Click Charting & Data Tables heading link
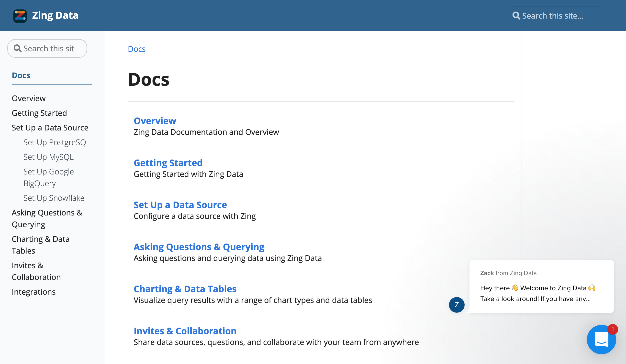The height and width of the screenshot is (364, 626). point(185,289)
